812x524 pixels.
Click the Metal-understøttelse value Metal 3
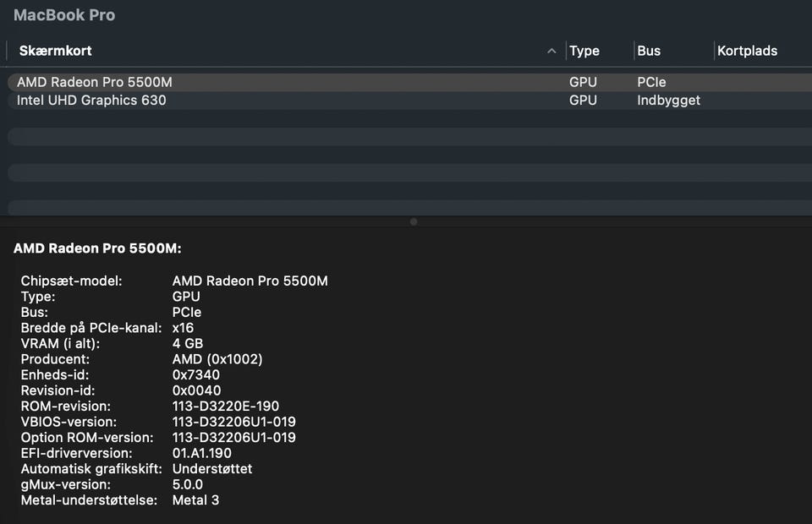coord(195,500)
